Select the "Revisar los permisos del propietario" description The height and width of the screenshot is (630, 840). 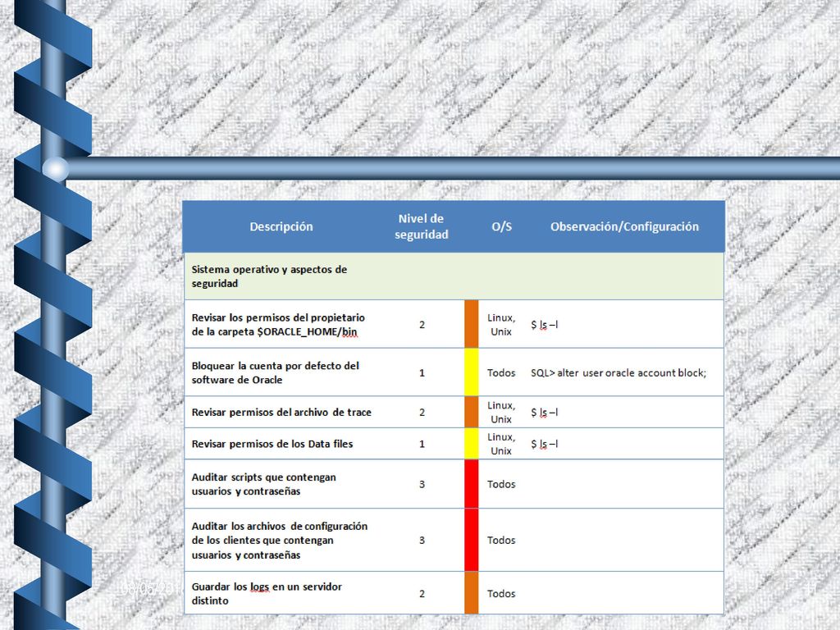[x=278, y=325]
